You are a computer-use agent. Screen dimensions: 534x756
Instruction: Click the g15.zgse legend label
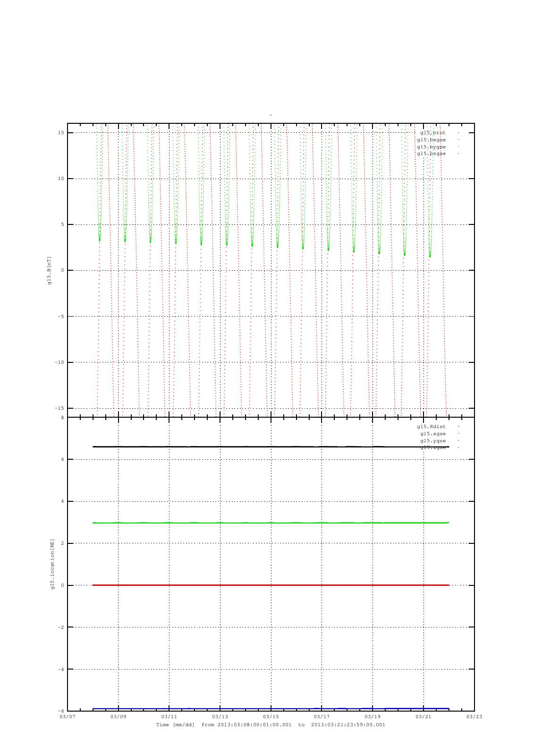[x=433, y=447]
